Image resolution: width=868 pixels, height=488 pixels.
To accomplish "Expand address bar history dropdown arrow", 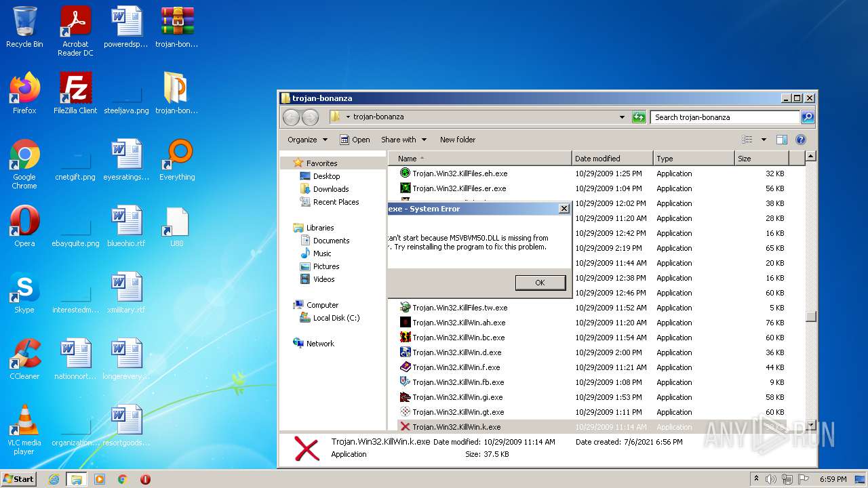I will pyautogui.click(x=622, y=117).
